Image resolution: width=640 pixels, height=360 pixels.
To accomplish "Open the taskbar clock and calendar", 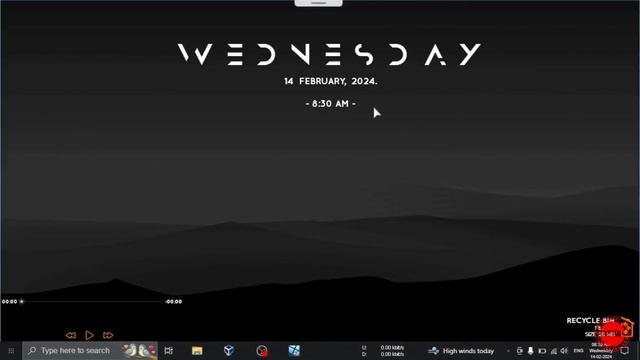I will [x=600, y=351].
